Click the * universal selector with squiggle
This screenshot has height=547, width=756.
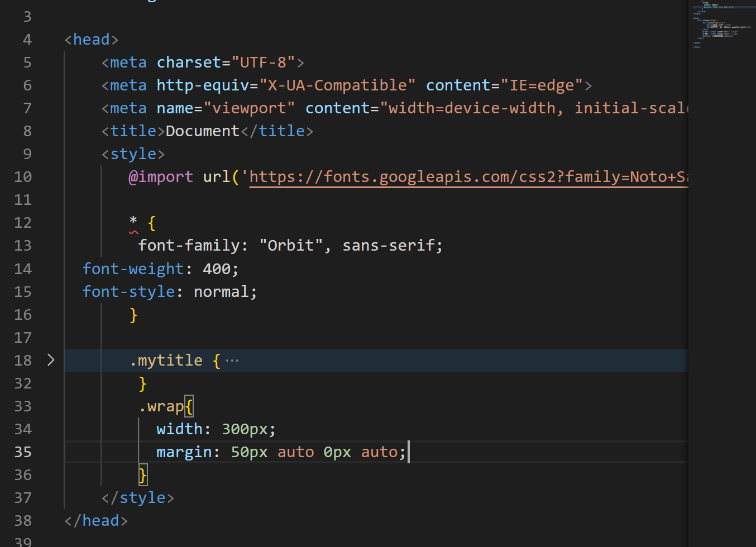133,223
